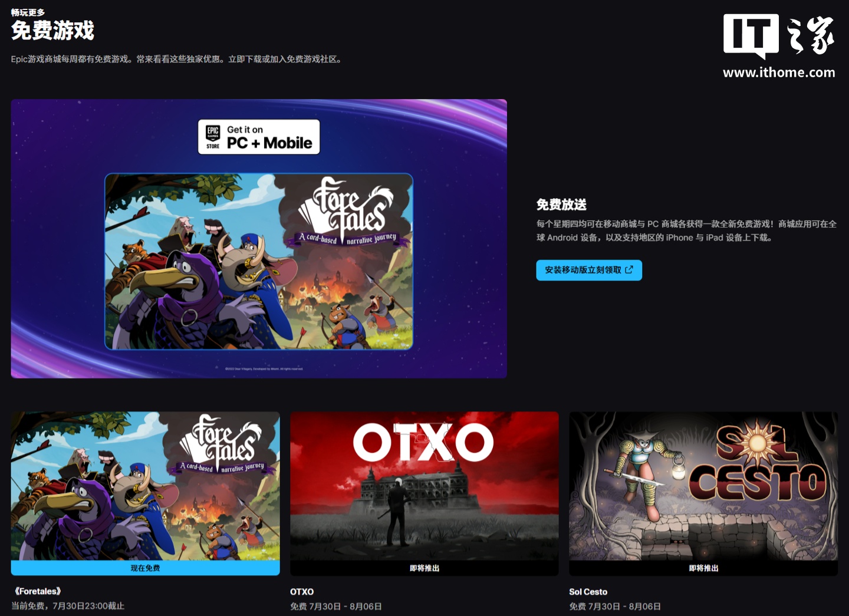
Task: Click the 安装移动版立刻领取 button
Action: (x=589, y=270)
